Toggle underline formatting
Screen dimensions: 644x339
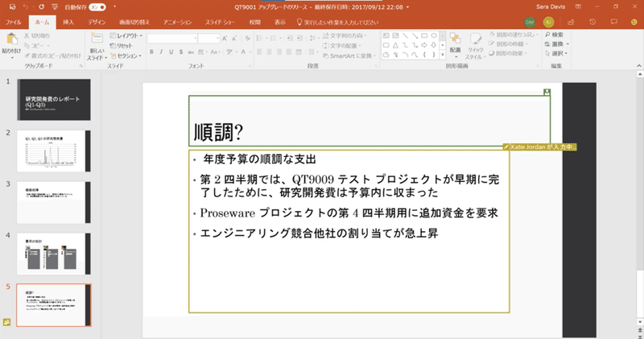click(171, 52)
